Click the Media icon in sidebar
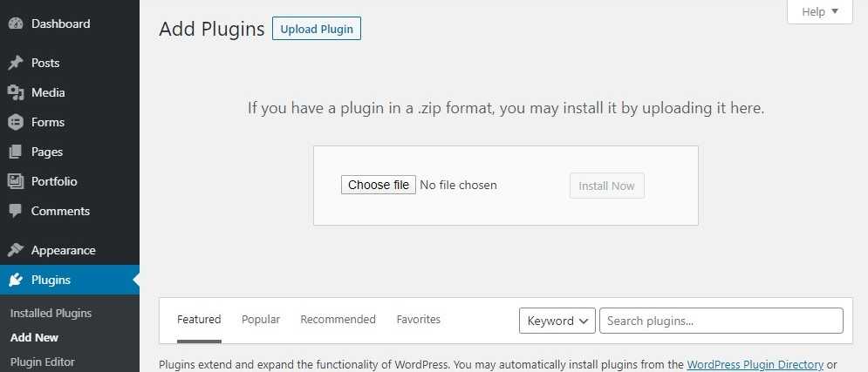 pos(16,93)
